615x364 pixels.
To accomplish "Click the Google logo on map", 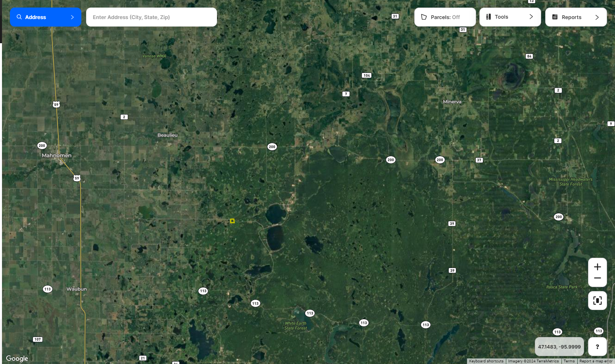I will (x=17, y=358).
